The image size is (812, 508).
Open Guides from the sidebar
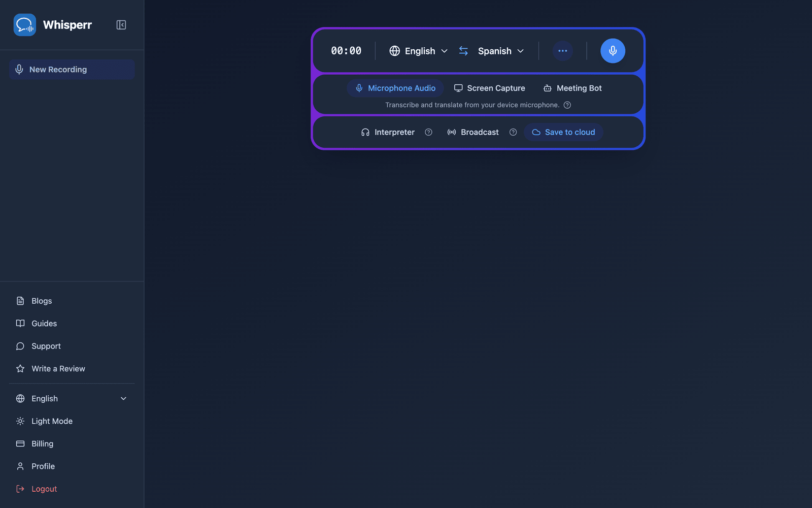72,324
